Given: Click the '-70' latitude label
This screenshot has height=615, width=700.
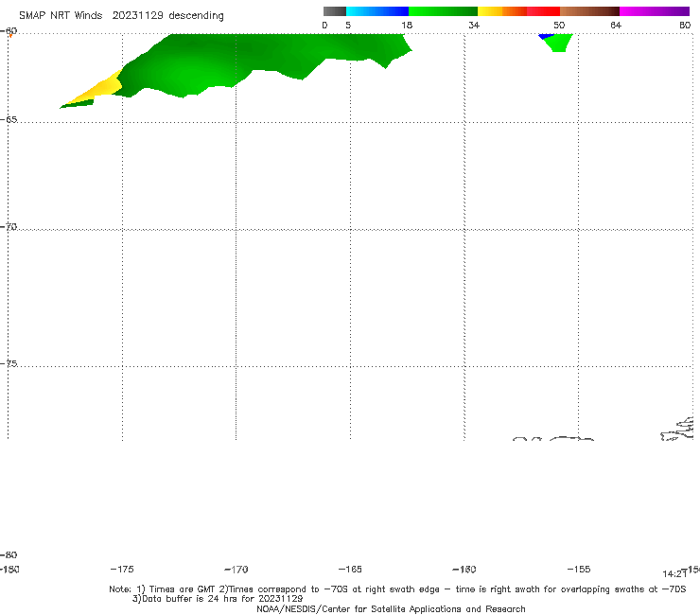Looking at the screenshot, I should pos(9,227).
